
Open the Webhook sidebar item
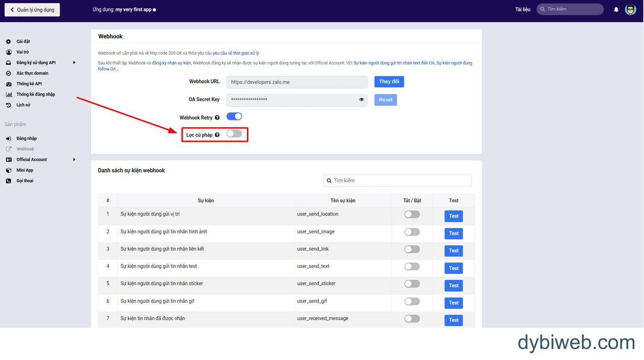coord(25,149)
